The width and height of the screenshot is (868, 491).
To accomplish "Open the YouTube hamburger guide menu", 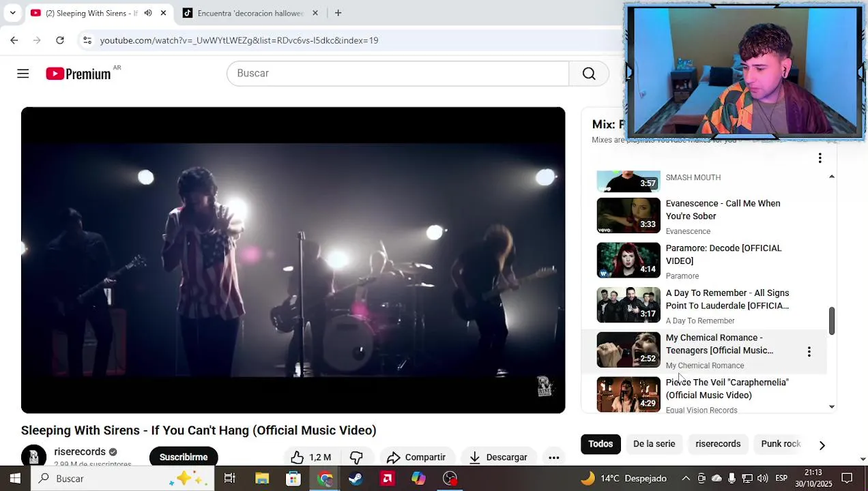I will point(23,74).
